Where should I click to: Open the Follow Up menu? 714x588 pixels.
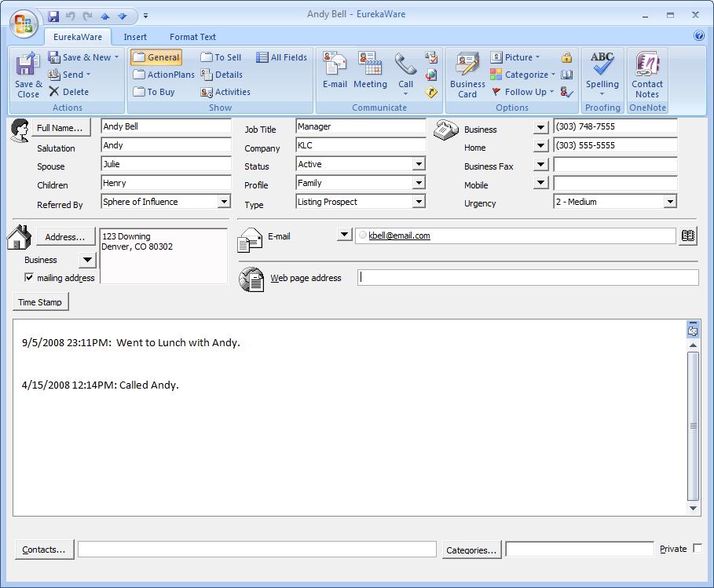pyautogui.click(x=522, y=92)
